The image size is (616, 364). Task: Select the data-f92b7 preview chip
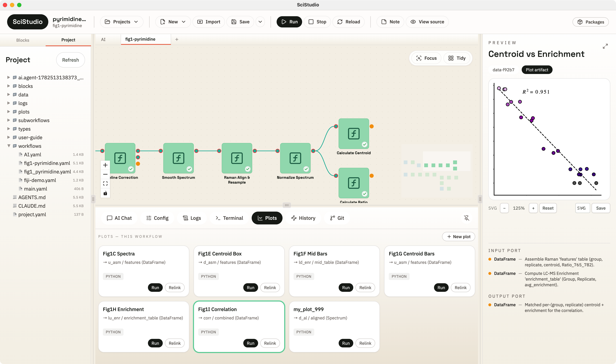(x=504, y=70)
